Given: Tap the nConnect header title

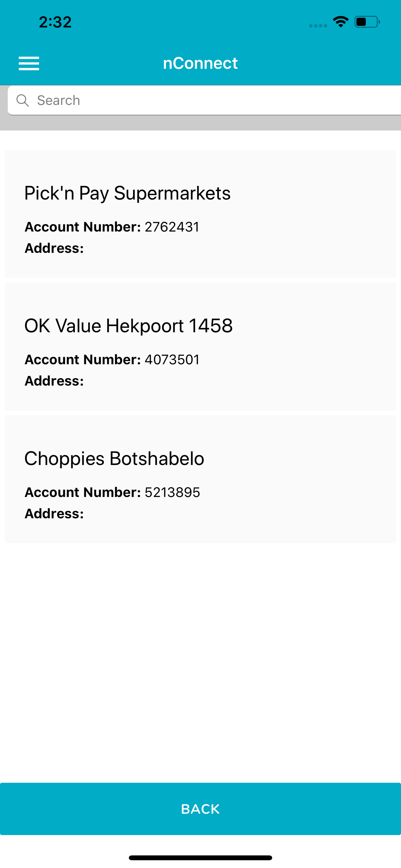Looking at the screenshot, I should (x=200, y=63).
